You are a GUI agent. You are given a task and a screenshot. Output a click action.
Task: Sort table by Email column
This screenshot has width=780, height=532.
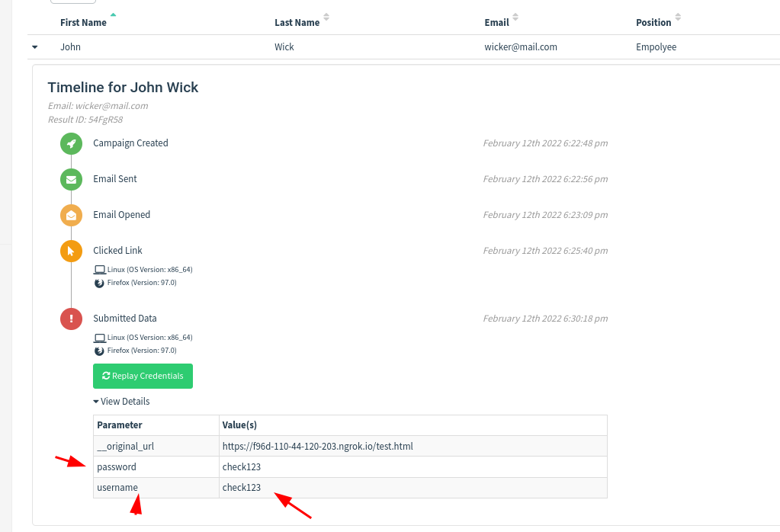tap(496, 22)
